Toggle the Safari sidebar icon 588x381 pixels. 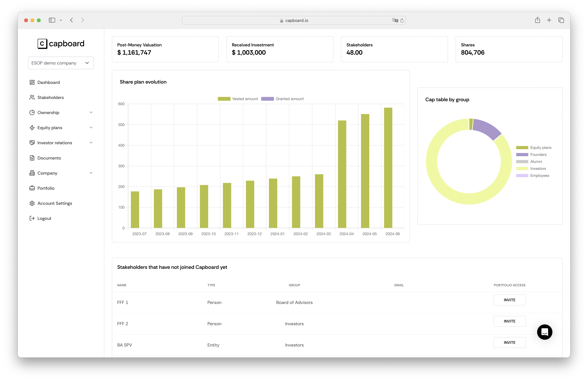tap(52, 20)
